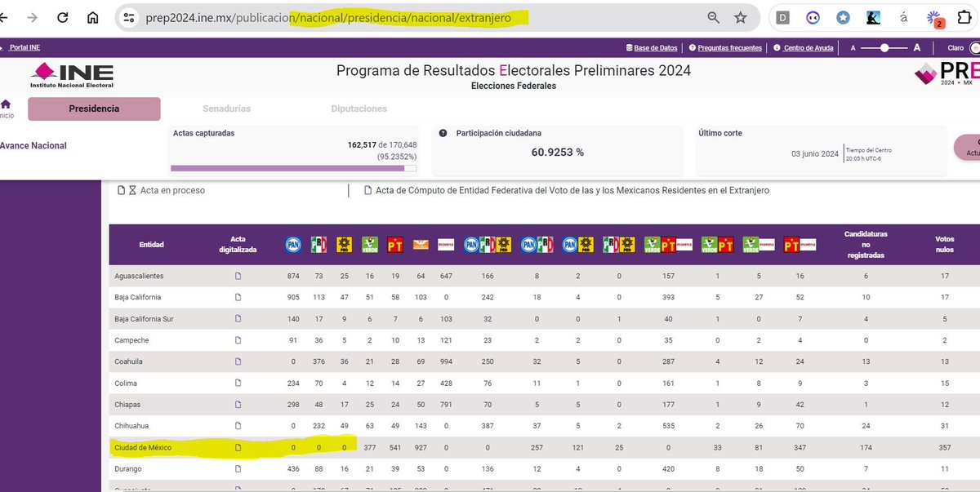This screenshot has width=980, height=492.
Task: Open Colima acta digitalizada document icon
Action: 238,383
